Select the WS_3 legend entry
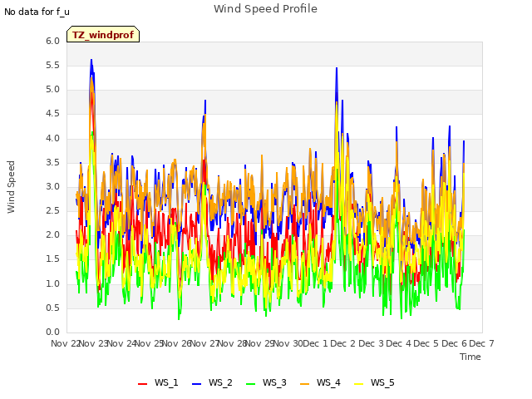532x399 pixels. pos(266,382)
